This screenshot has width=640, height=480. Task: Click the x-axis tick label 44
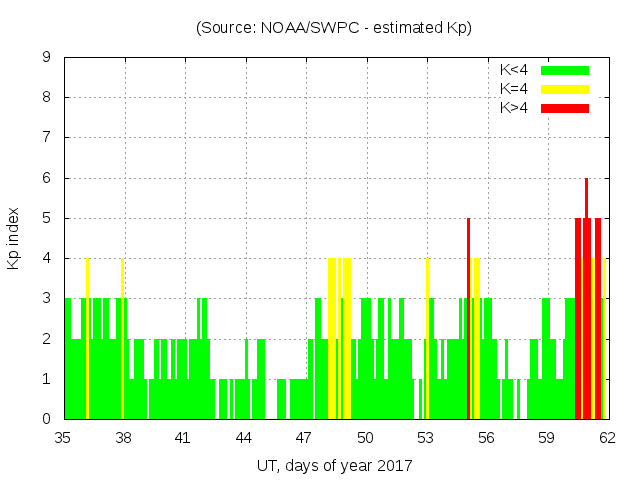point(244,438)
